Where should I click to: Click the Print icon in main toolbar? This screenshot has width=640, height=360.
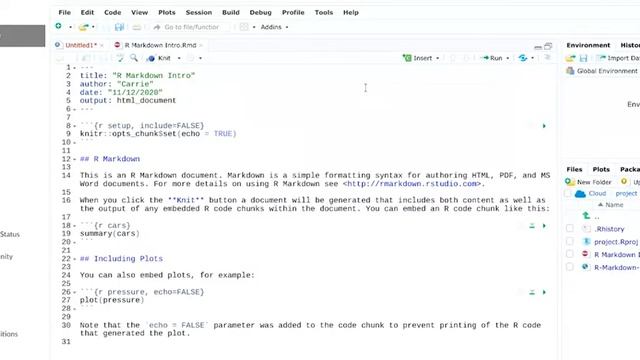click(137, 27)
